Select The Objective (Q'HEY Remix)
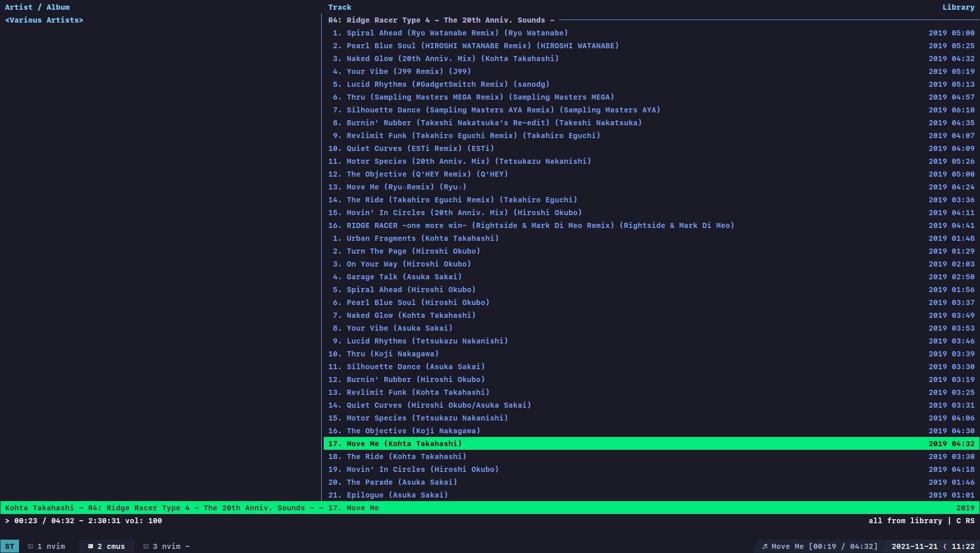 (652, 174)
